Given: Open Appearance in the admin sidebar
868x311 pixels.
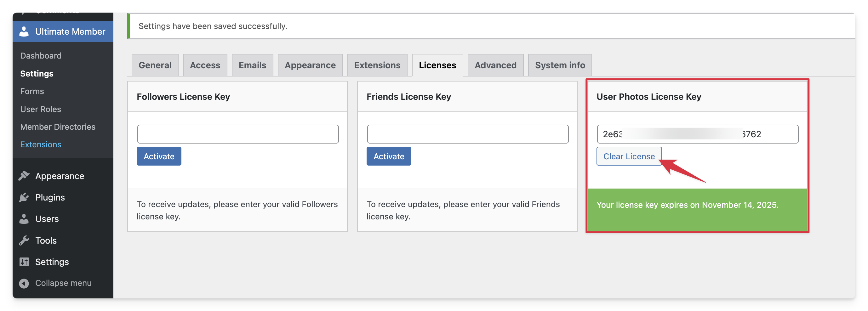Looking at the screenshot, I should pyautogui.click(x=60, y=176).
